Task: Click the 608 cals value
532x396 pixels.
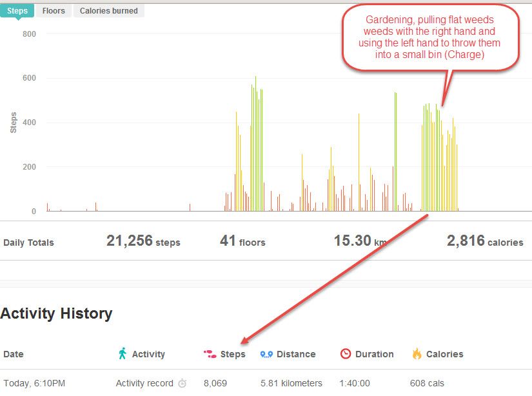Action: coord(427,383)
